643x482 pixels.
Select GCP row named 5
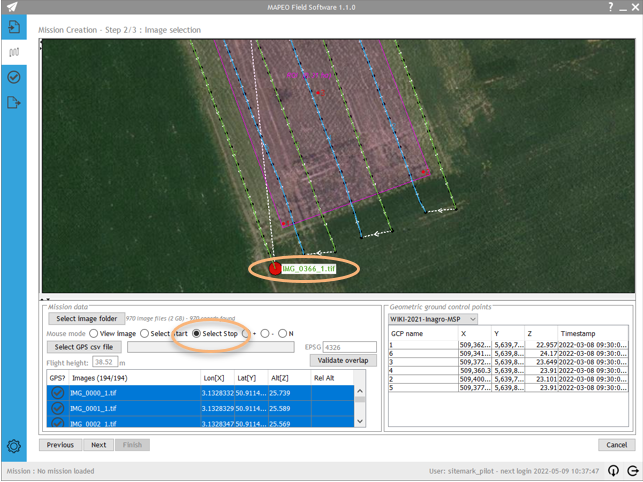click(x=508, y=387)
